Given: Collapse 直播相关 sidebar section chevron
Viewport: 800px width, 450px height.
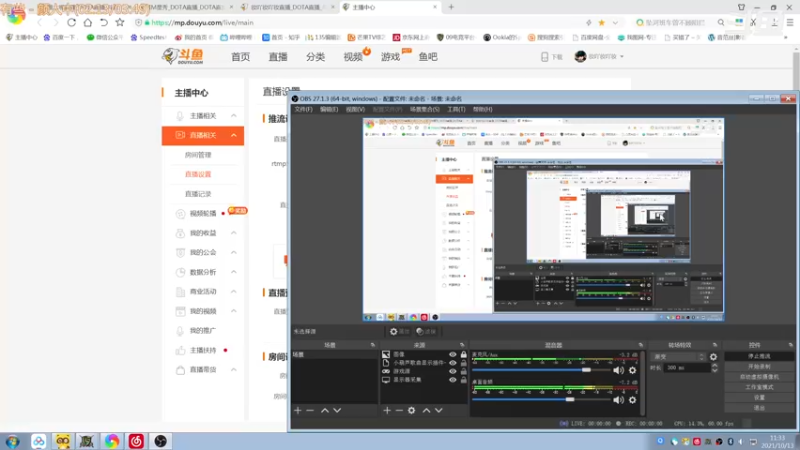Looking at the screenshot, I should 234,135.
